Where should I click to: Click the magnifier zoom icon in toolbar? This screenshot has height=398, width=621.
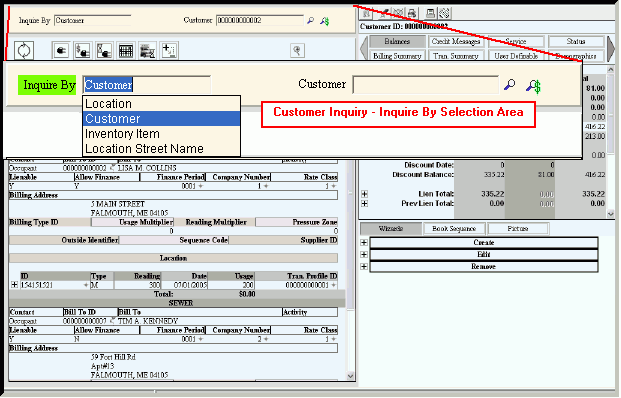297,50
